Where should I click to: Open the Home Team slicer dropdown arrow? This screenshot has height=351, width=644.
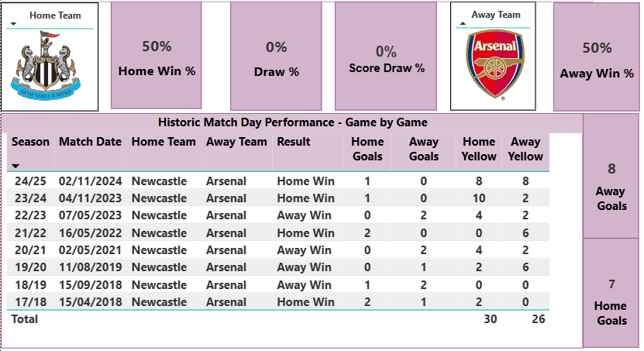click(14, 25)
